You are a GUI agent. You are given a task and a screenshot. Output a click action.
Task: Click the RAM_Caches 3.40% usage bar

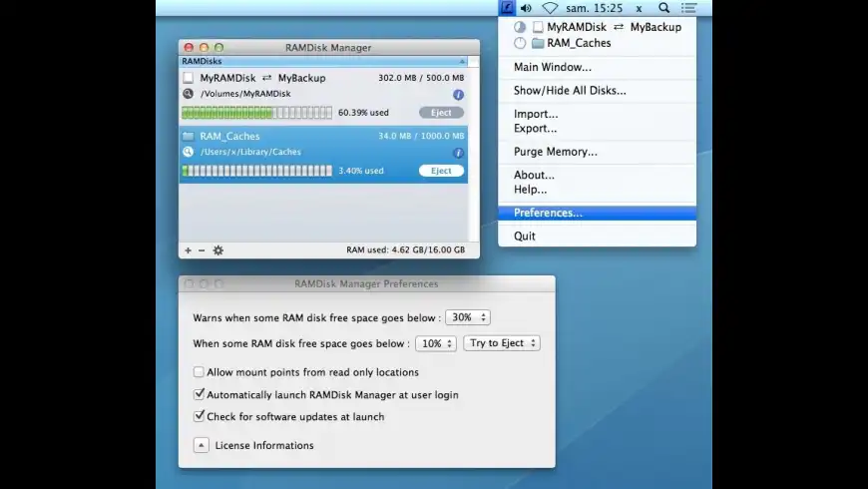tap(256, 171)
